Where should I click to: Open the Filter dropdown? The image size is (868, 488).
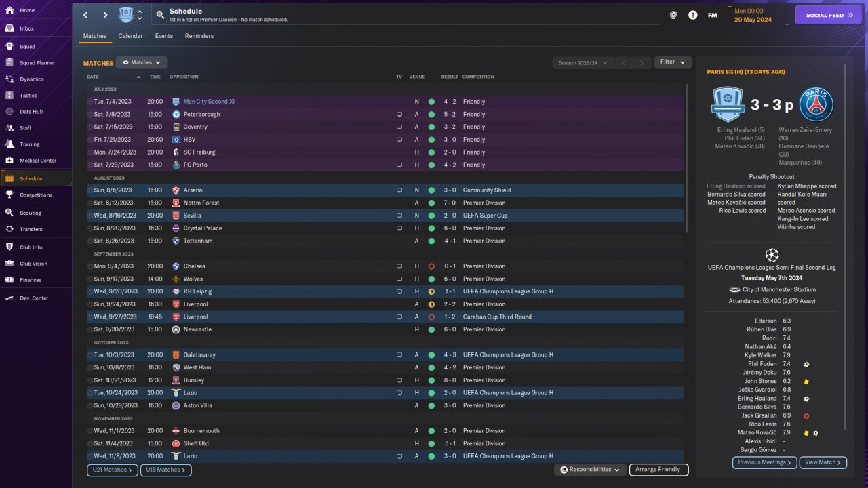(673, 62)
